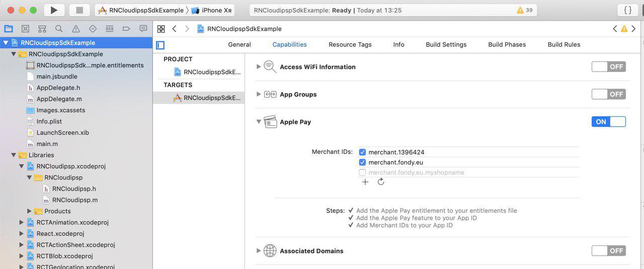Screen dimensions: 644x269
Task: Open the Project navigator folder icon
Action: (x=9, y=29)
